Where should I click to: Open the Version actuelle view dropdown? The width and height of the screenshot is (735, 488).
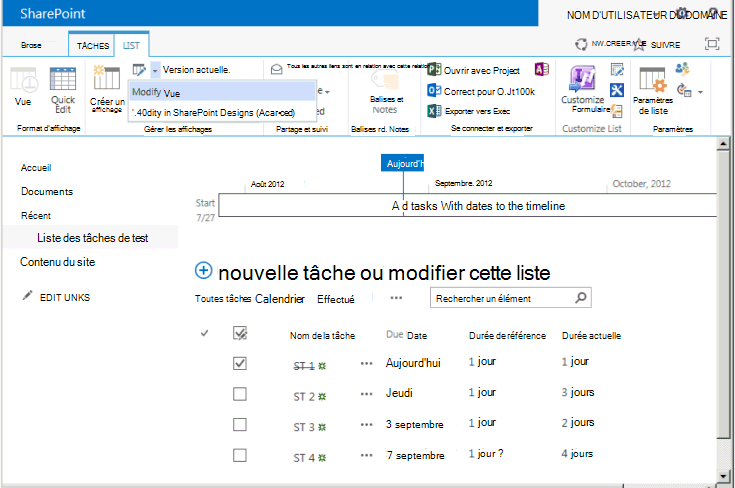[x=196, y=70]
